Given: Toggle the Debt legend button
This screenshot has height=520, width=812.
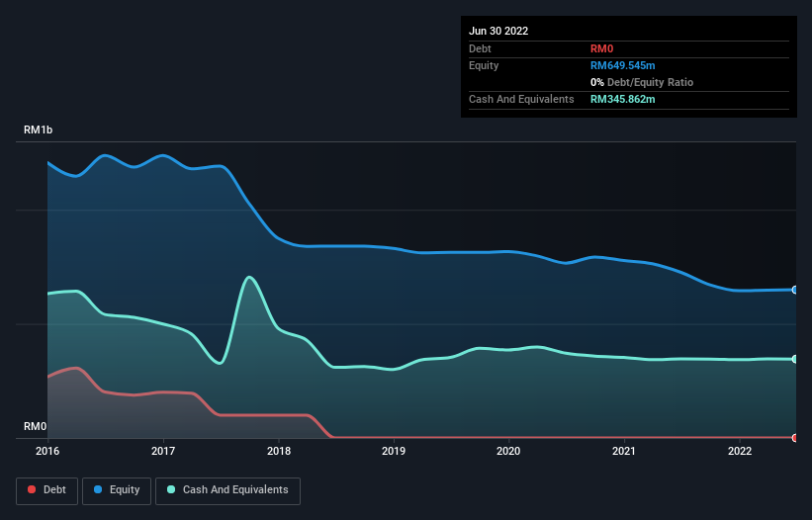Looking at the screenshot, I should click(46, 490).
